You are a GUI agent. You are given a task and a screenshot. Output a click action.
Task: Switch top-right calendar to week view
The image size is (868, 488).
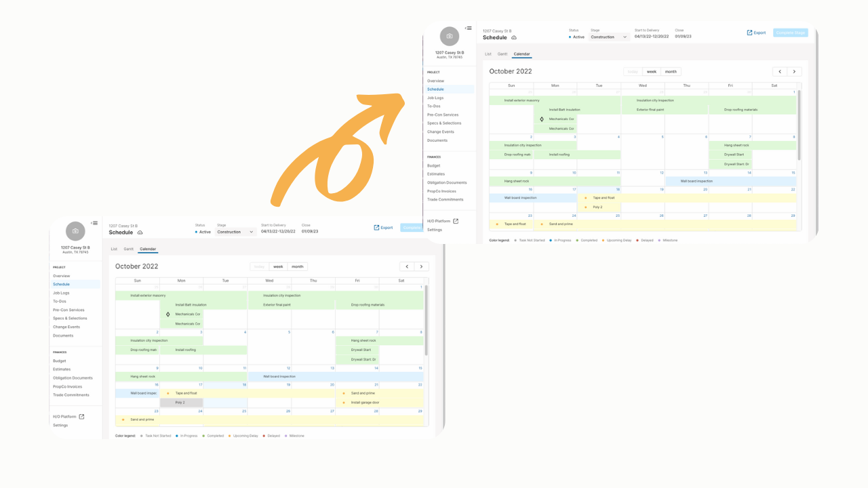click(651, 71)
